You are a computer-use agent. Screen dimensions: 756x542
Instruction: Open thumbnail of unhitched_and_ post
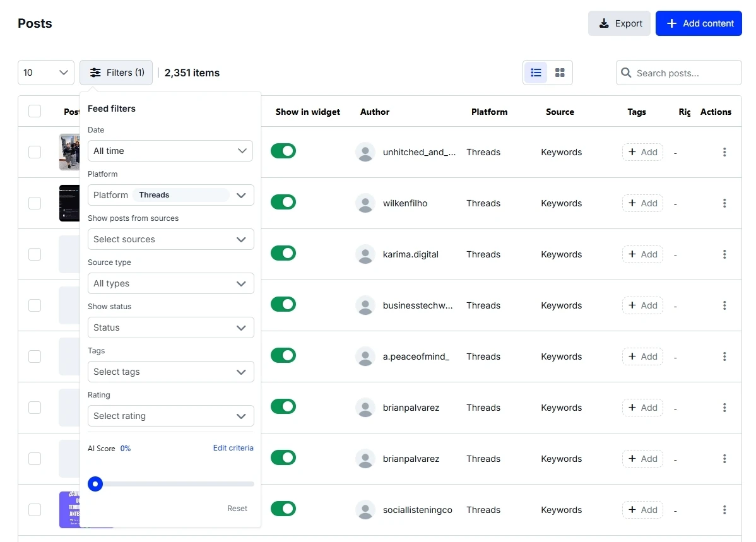(x=69, y=152)
